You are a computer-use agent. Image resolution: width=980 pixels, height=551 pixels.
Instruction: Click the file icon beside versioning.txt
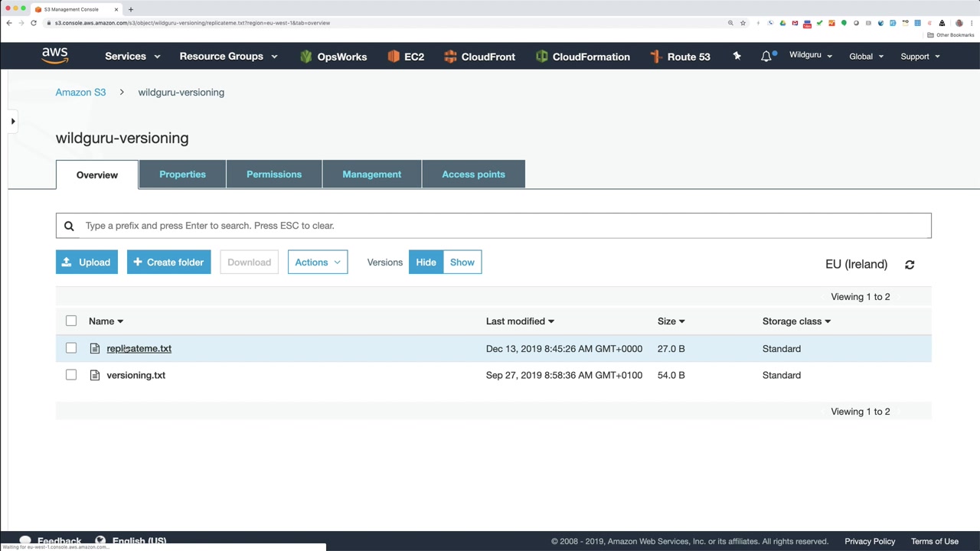pos(95,375)
